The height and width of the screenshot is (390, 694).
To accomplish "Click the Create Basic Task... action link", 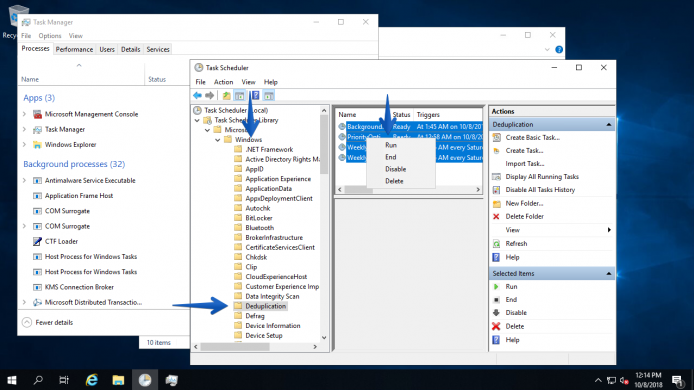I will pyautogui.click(x=532, y=138).
